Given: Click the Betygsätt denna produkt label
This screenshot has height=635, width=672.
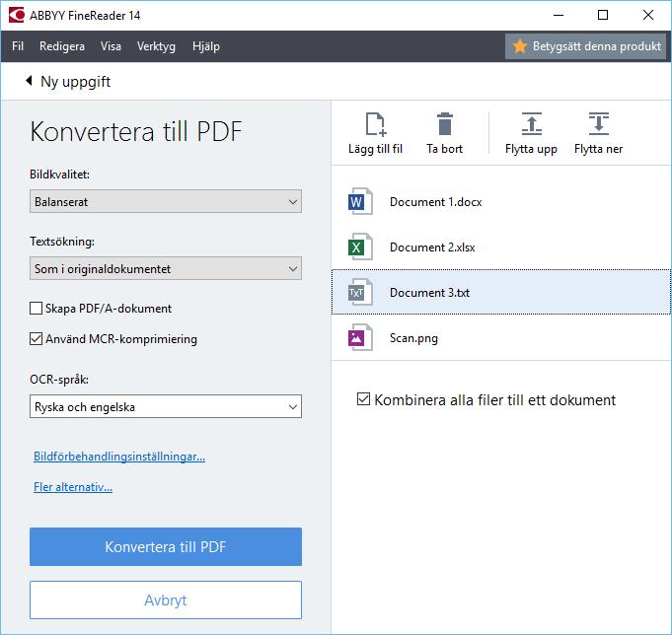Looking at the screenshot, I should pos(597,46).
